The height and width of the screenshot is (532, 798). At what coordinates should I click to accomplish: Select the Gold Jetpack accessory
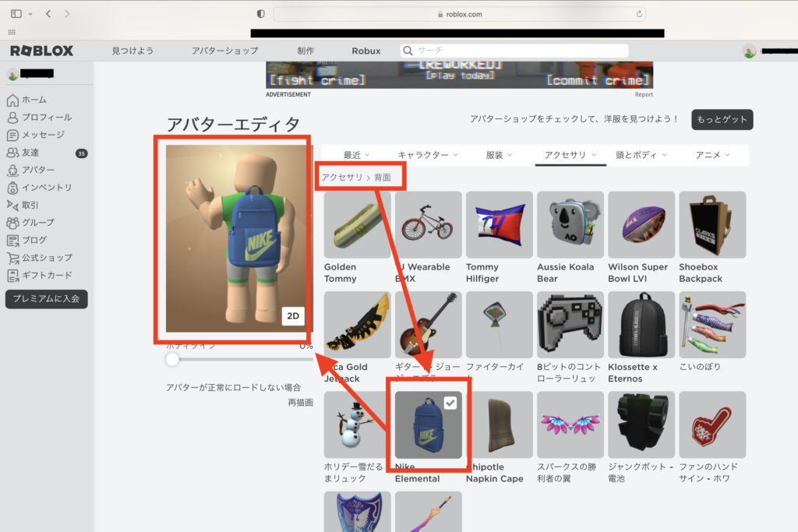[357, 325]
